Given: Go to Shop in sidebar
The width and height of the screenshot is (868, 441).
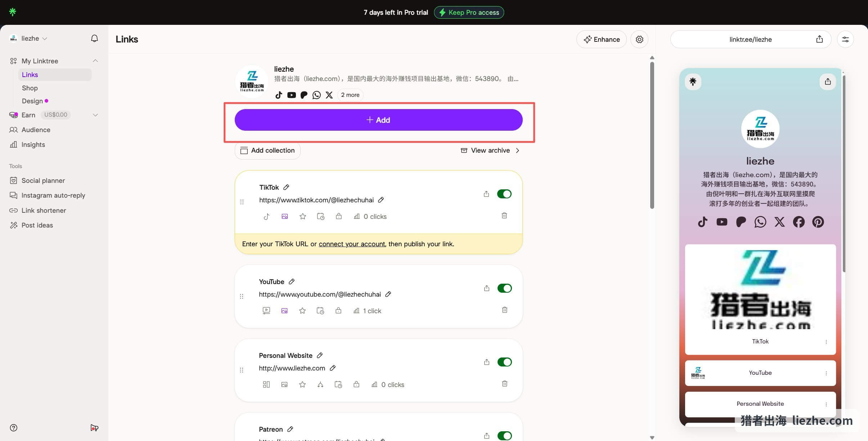Looking at the screenshot, I should 30,88.
